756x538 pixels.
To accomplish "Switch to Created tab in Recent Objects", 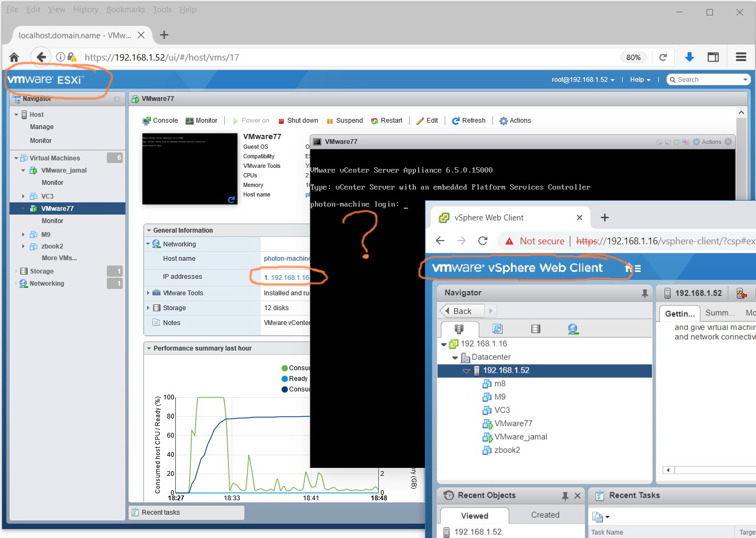I will [x=545, y=515].
